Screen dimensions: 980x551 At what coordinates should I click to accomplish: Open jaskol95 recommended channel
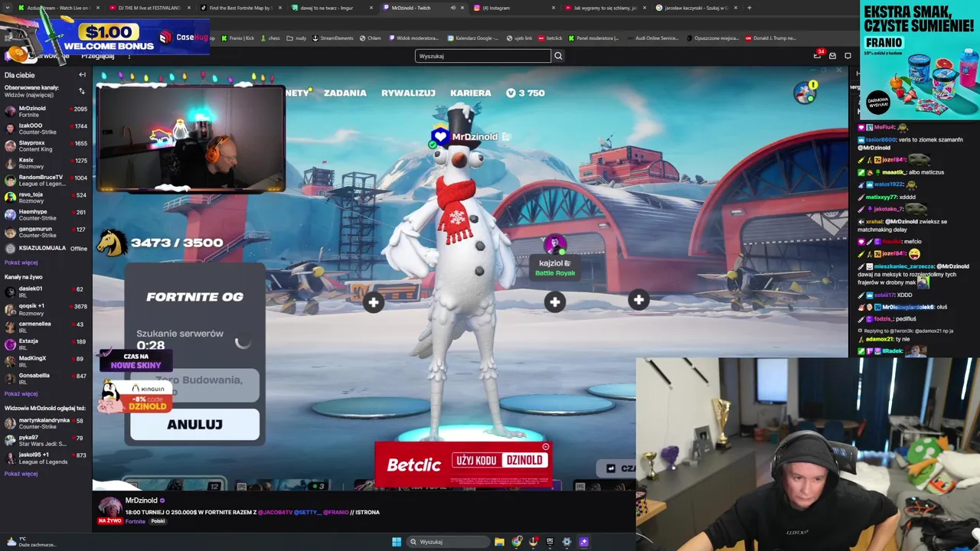pos(46,458)
